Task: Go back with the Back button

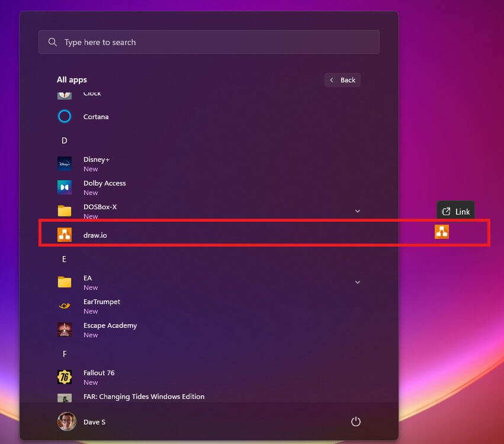Action: pos(342,80)
